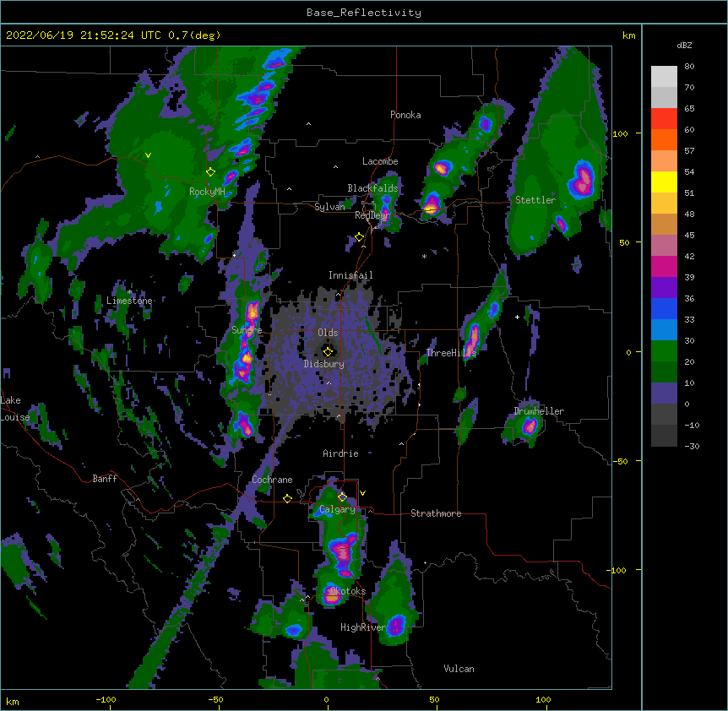Viewport: 728px width, 711px height.
Task: Pick the orange 57-60 dBZ legend swatch
Action: point(664,139)
